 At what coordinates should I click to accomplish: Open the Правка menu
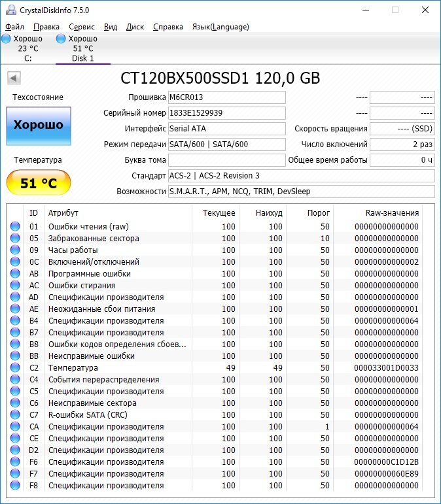coord(46,27)
